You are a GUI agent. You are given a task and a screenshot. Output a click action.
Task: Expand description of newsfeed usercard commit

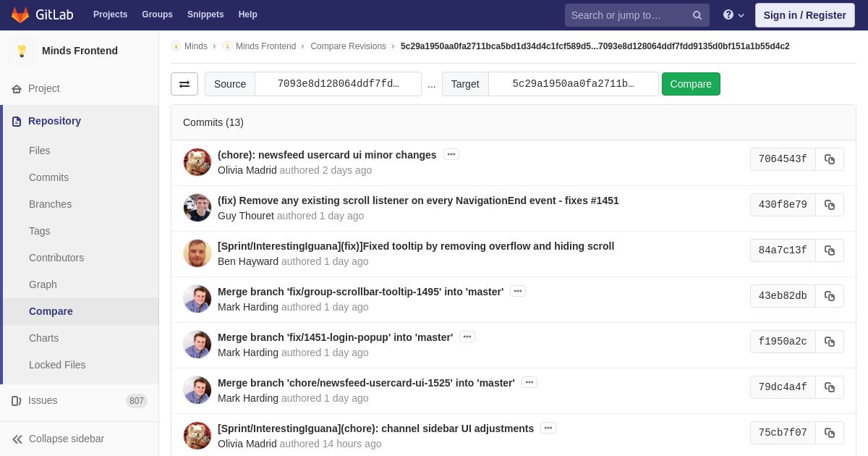click(451, 154)
